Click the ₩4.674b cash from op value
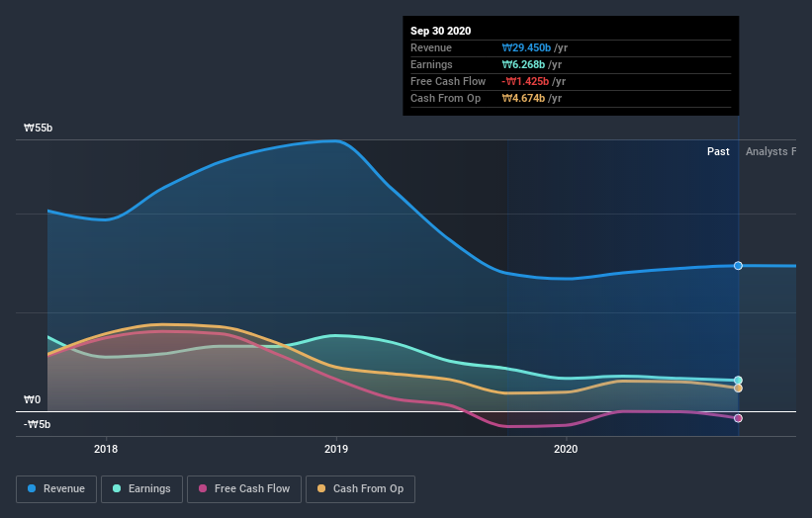Viewport: 812px width, 518px height. (x=523, y=98)
